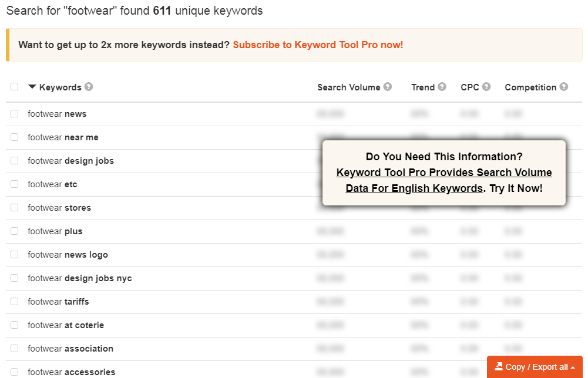Sort by the Trend column header

pos(422,87)
